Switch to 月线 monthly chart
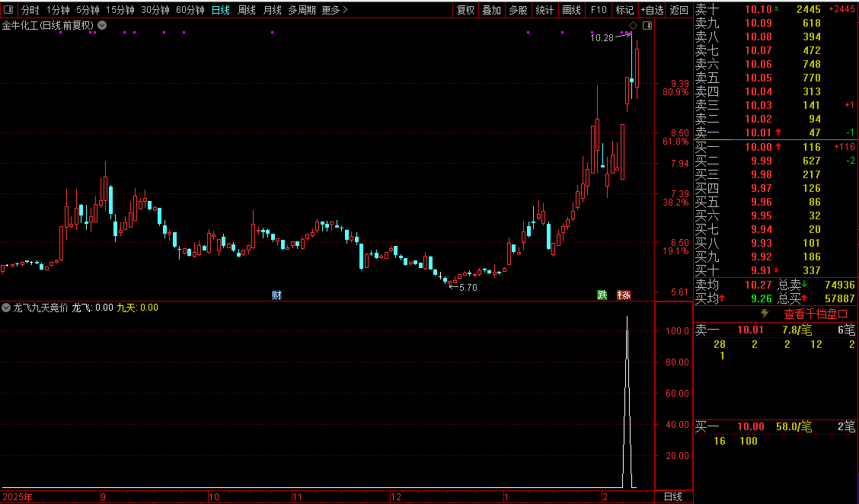Image resolution: width=859 pixels, height=504 pixels. pyautogui.click(x=273, y=10)
